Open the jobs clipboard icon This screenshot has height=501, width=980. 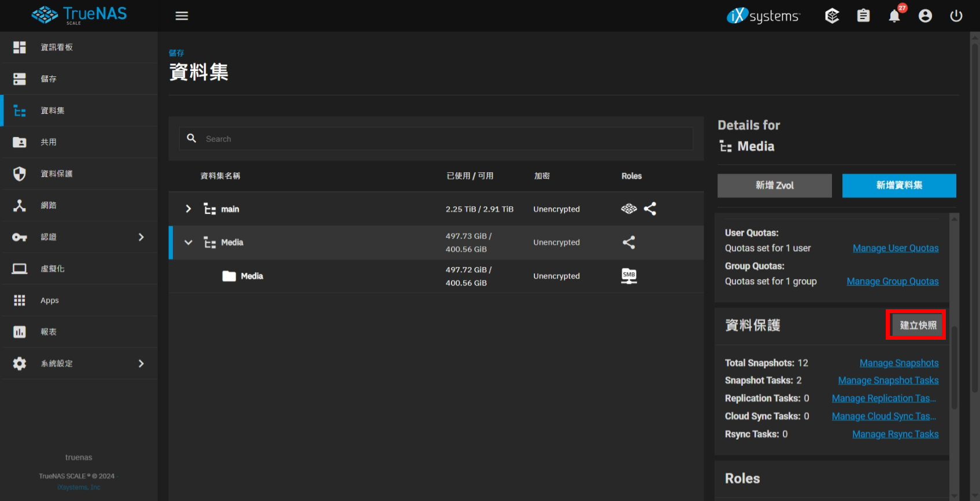click(863, 16)
